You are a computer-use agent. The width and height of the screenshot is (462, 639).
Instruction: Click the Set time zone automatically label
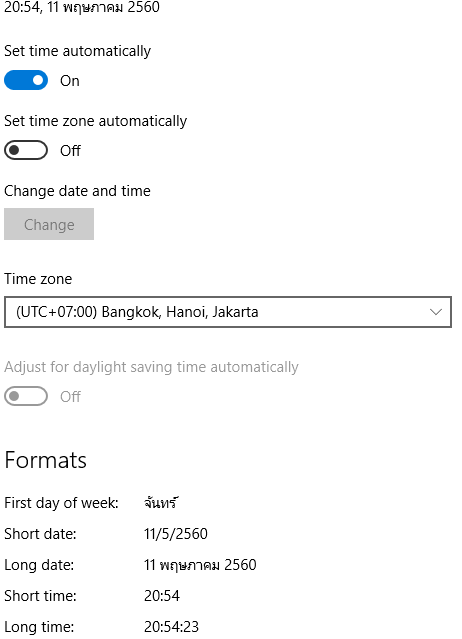[x=95, y=121]
